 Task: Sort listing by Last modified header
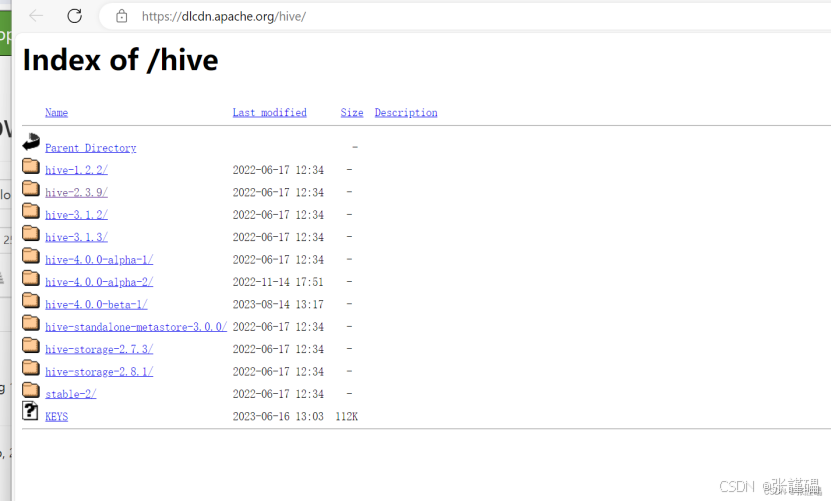click(x=269, y=112)
